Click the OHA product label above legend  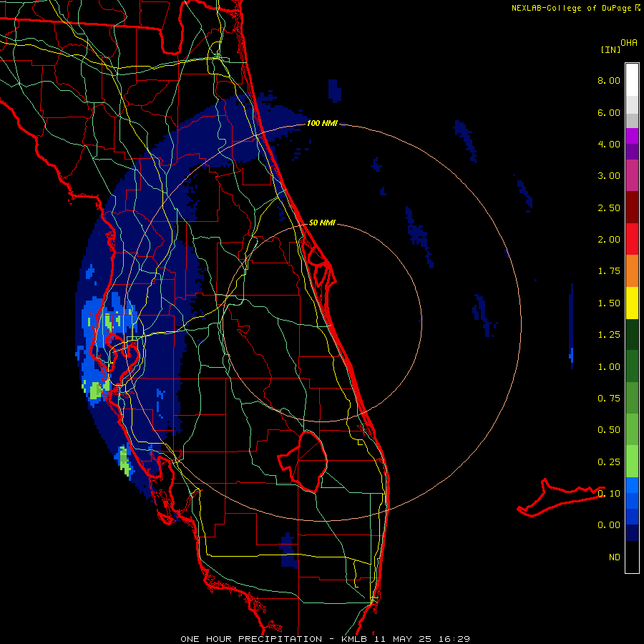[629, 43]
